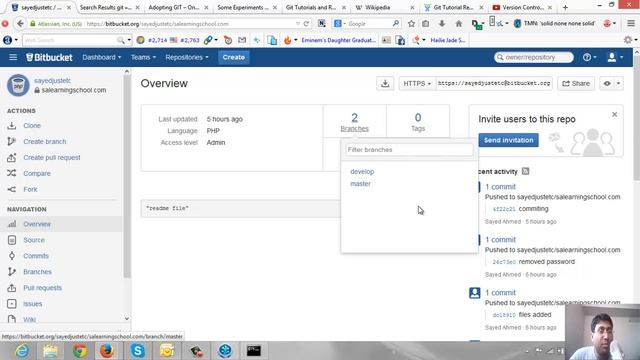
Task: Click the owner/repository search field
Action: [533, 57]
